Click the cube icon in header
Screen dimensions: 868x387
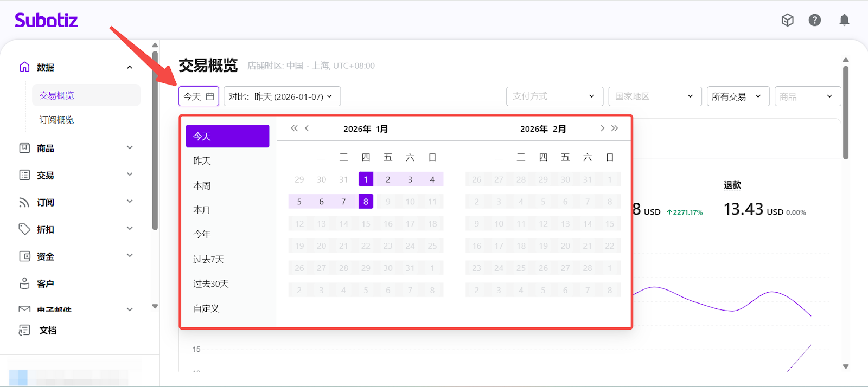point(787,20)
